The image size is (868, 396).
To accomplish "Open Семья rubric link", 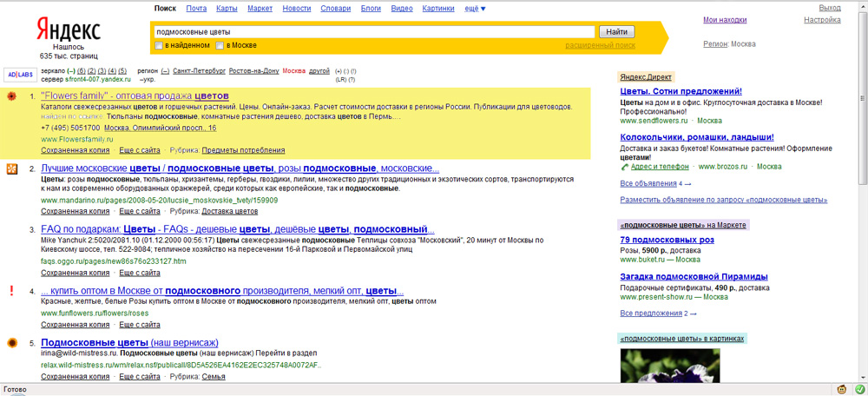I will (214, 377).
